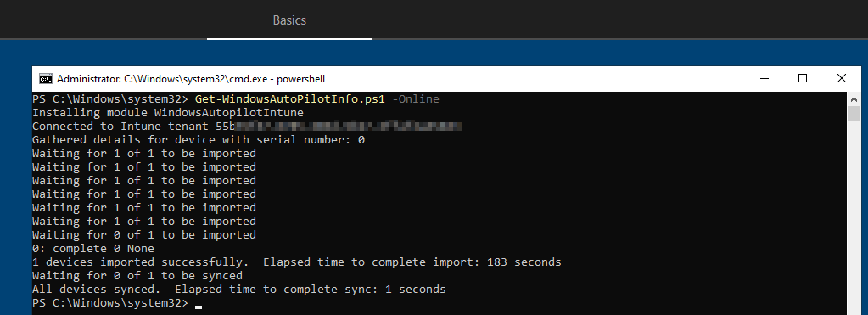
Task: Click the Waiting for 0 of 1 imported line
Action: coord(144,234)
